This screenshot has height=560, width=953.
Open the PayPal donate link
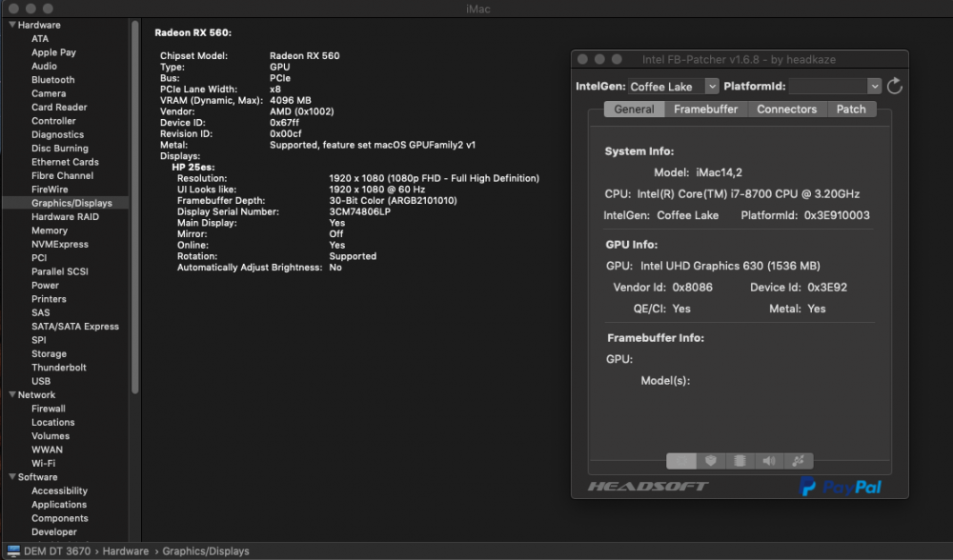[x=840, y=487]
